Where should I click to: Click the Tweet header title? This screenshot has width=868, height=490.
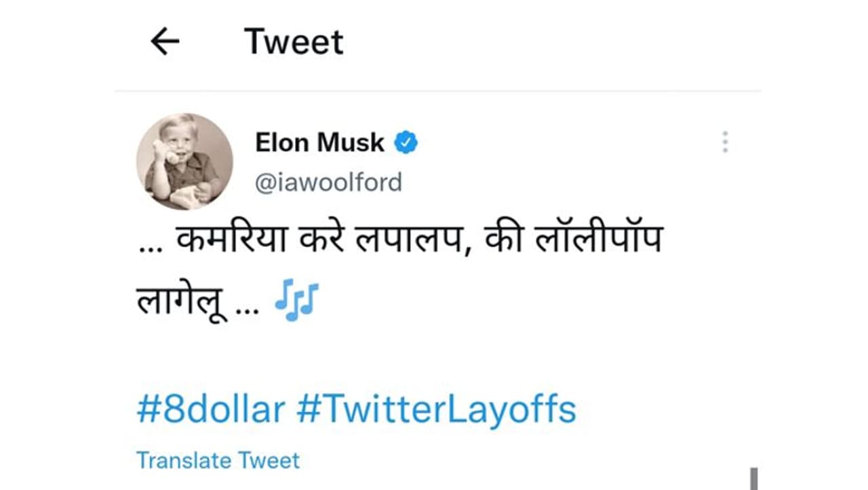point(294,42)
